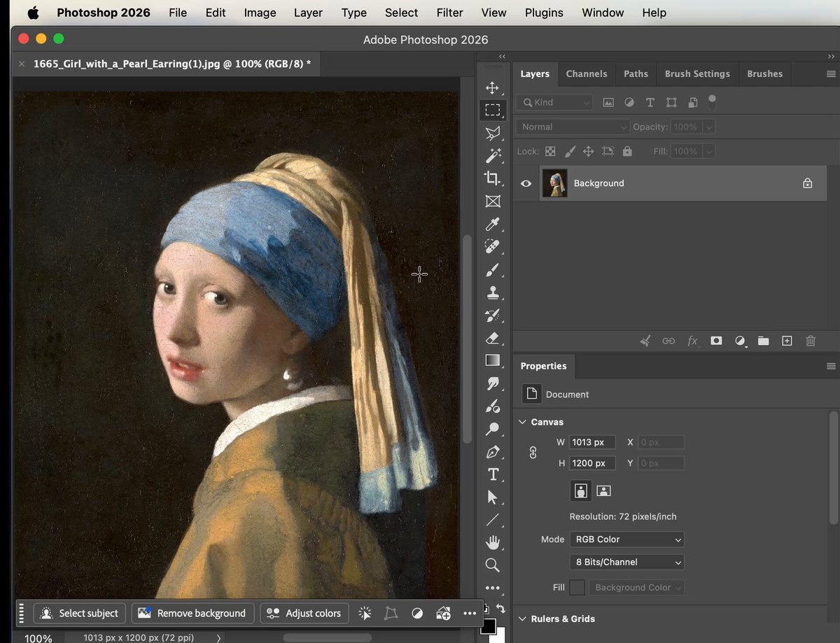Click the Remove background button
840x643 pixels.
[x=192, y=613]
